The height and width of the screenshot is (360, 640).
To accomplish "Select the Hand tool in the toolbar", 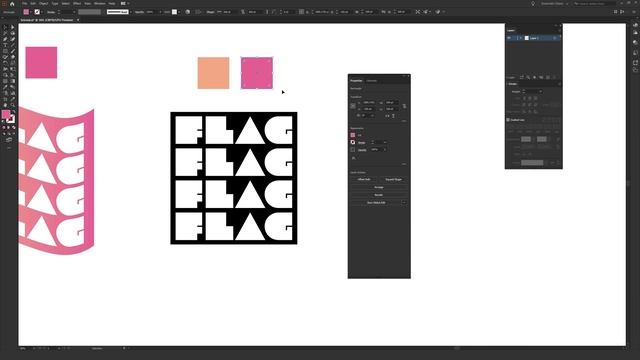I will (x=5, y=105).
